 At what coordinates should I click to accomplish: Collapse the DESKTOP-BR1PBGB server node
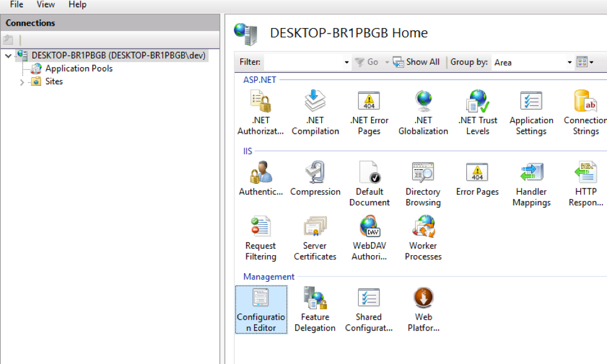coord(8,56)
